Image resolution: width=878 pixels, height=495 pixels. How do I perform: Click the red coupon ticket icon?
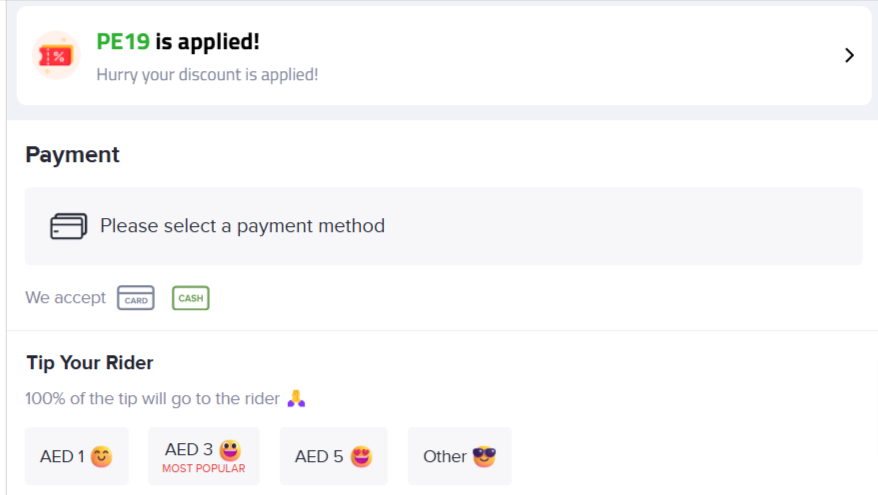(55, 56)
